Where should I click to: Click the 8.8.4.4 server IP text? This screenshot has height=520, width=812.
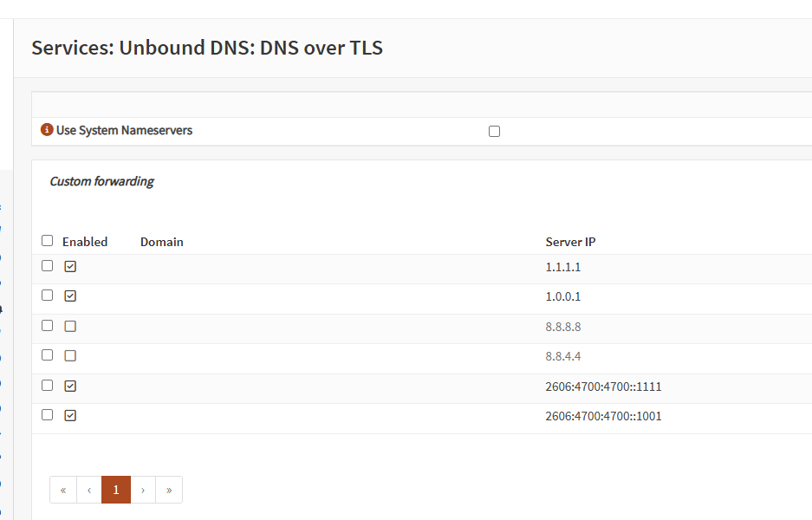pyautogui.click(x=563, y=356)
